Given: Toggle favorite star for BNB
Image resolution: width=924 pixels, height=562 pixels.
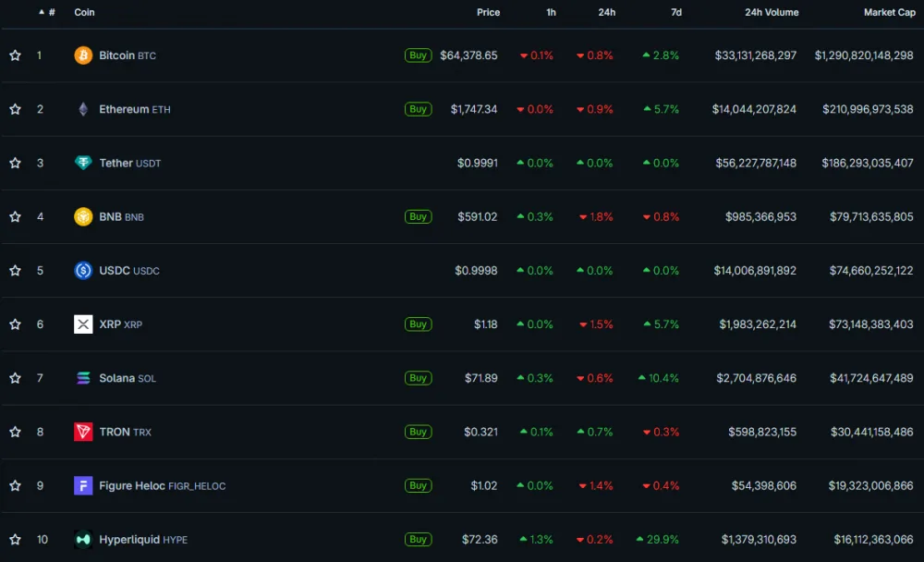Looking at the screenshot, I should [x=16, y=216].
